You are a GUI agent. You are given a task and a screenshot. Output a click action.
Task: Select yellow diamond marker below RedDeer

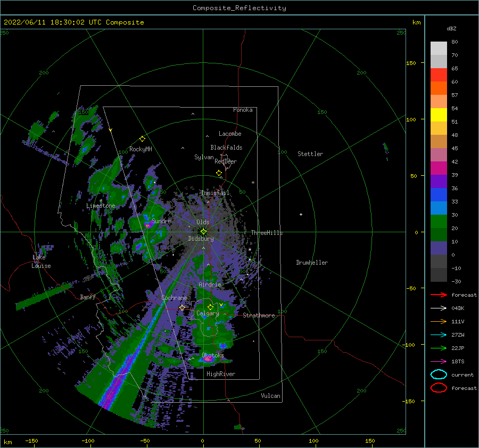219,173
